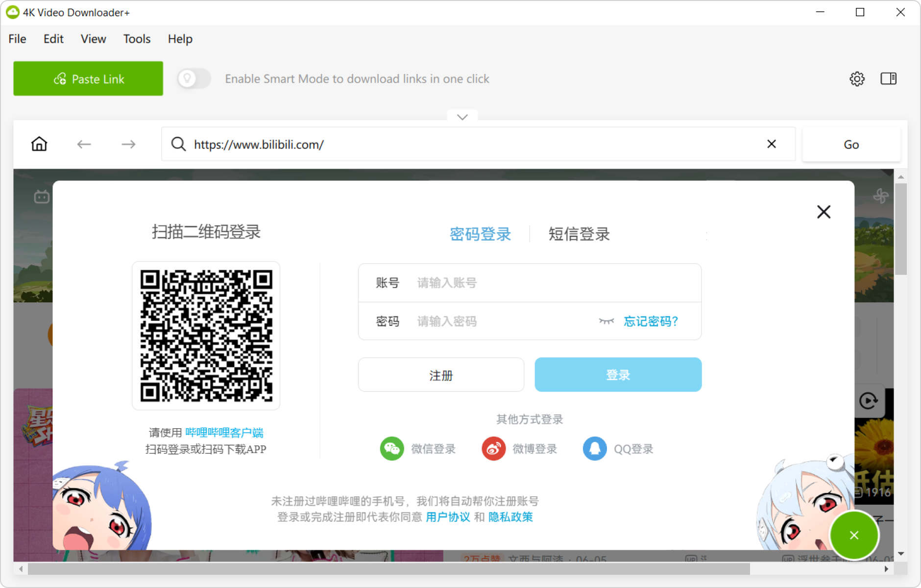Click the QQ login icon
The image size is (921, 588).
tap(595, 448)
